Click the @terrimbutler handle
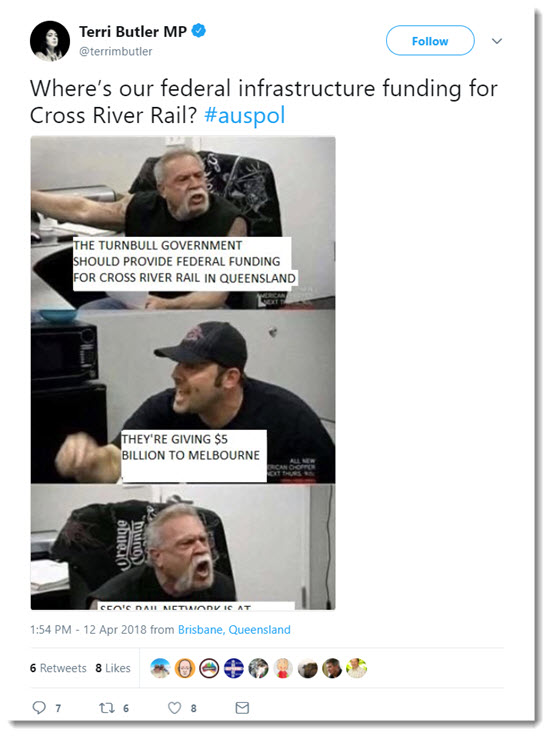The width and height of the screenshot is (550, 736). (115, 51)
